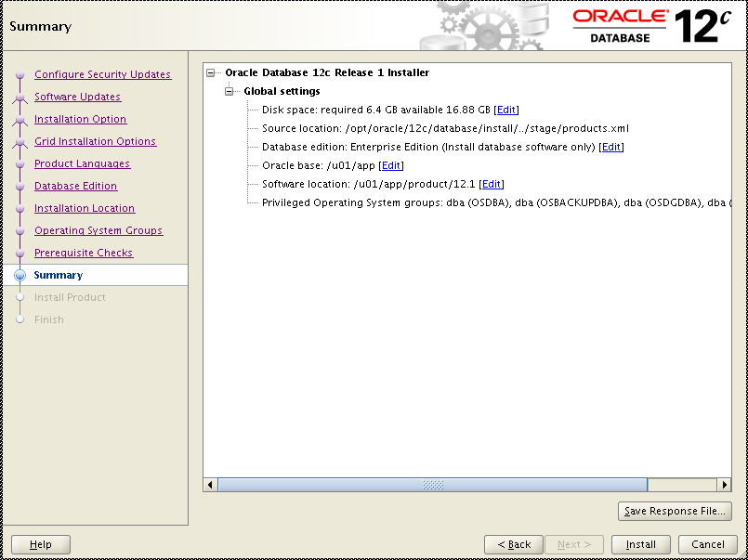Edit the Oracle base path
Image resolution: width=748 pixels, height=560 pixels.
pos(390,165)
